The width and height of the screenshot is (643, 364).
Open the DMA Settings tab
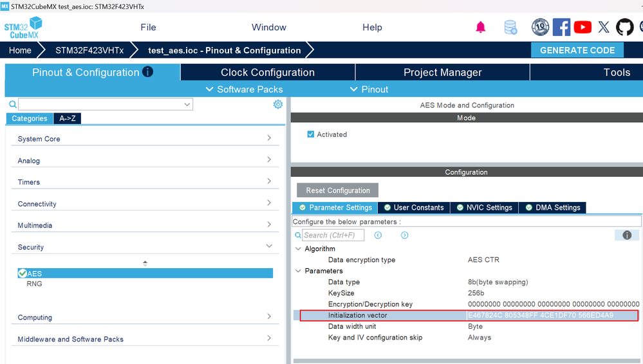coord(552,208)
